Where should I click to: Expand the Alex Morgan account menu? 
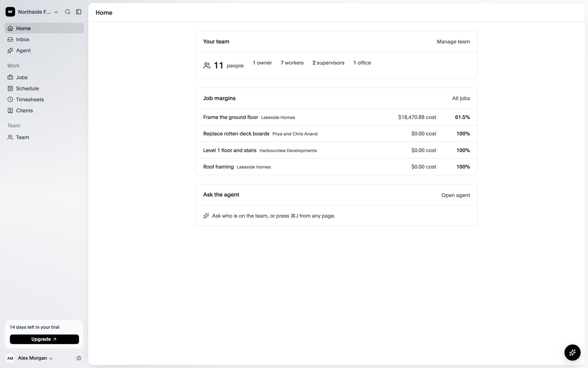[x=29, y=358]
